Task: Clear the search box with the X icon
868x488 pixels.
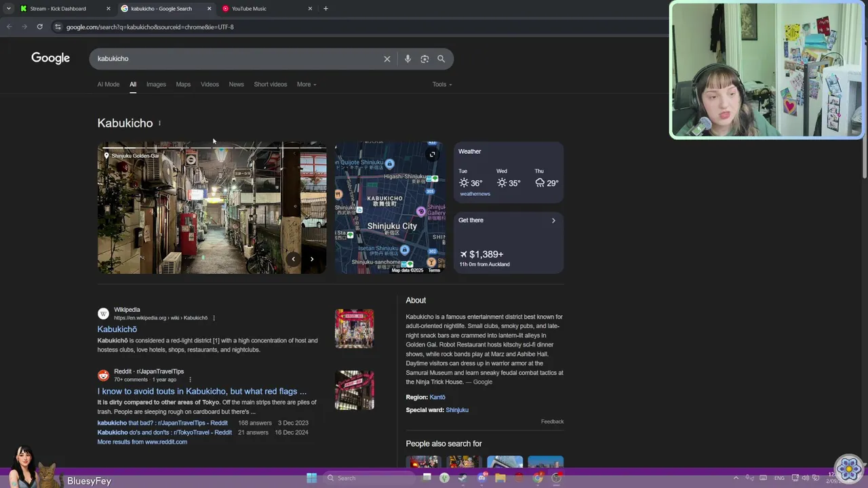Action: (387, 59)
